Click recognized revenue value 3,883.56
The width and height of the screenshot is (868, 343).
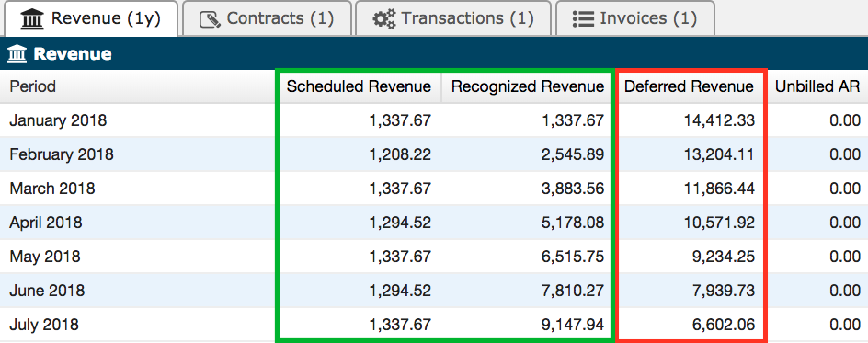(x=573, y=189)
